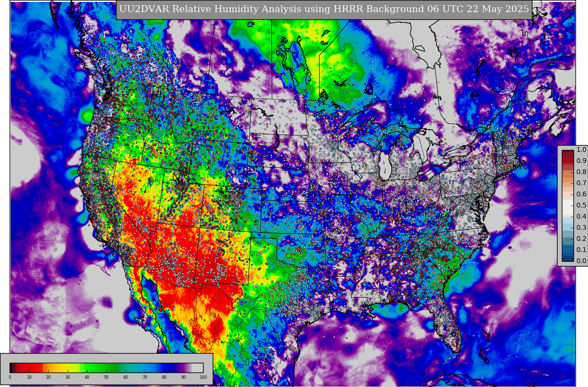Select the "0.4" tick label on the vertical colorbar
The height and width of the screenshot is (387, 588).
pos(581,217)
